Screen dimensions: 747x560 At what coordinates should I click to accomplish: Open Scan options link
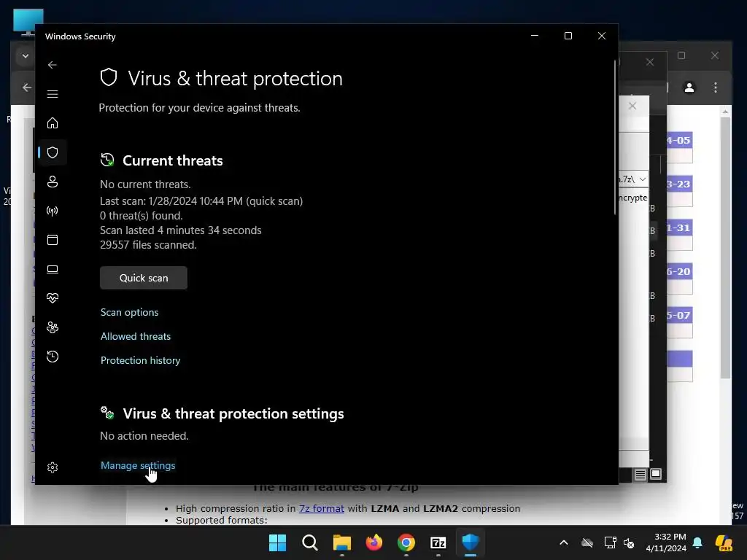tap(130, 312)
